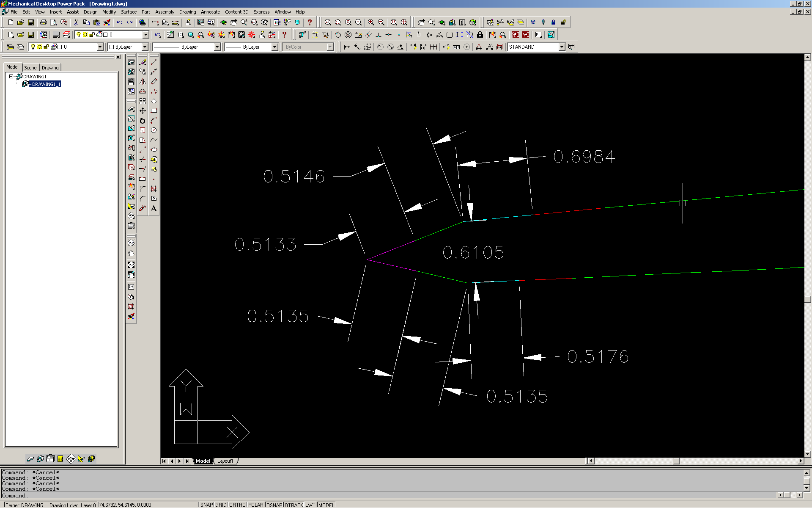
Task: Activate Zoom Window in the toolbar
Action: 329,22
